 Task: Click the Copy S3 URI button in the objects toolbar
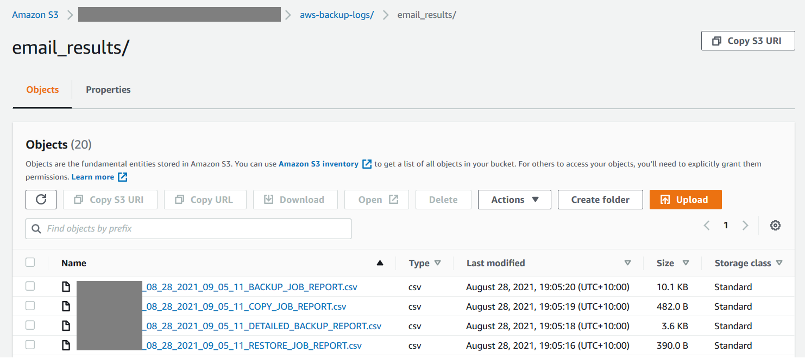[x=110, y=200]
